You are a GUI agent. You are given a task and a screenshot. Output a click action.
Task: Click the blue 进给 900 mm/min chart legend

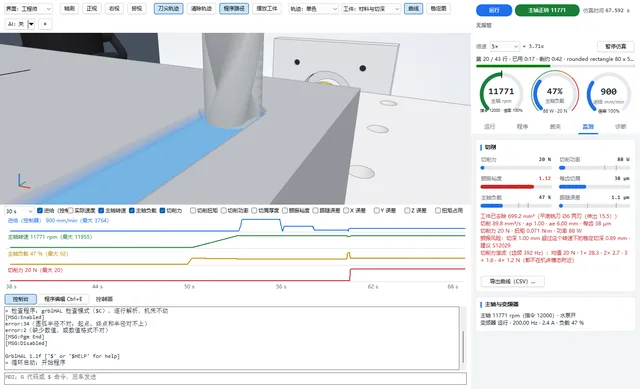click(x=58, y=220)
